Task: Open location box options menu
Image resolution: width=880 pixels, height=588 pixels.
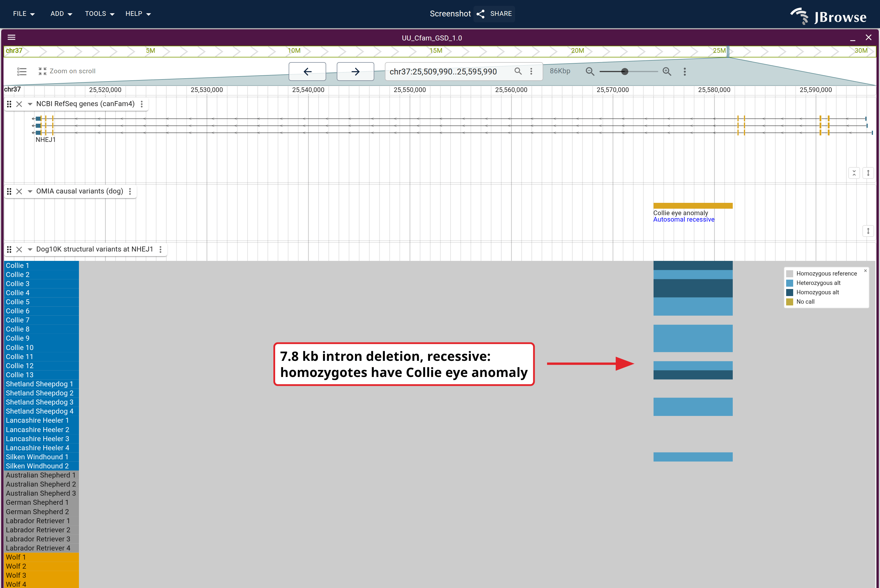Action: [x=531, y=71]
